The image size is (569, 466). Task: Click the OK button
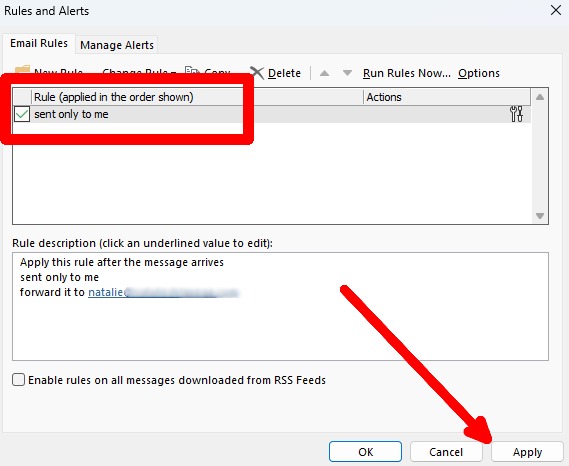[365, 452]
